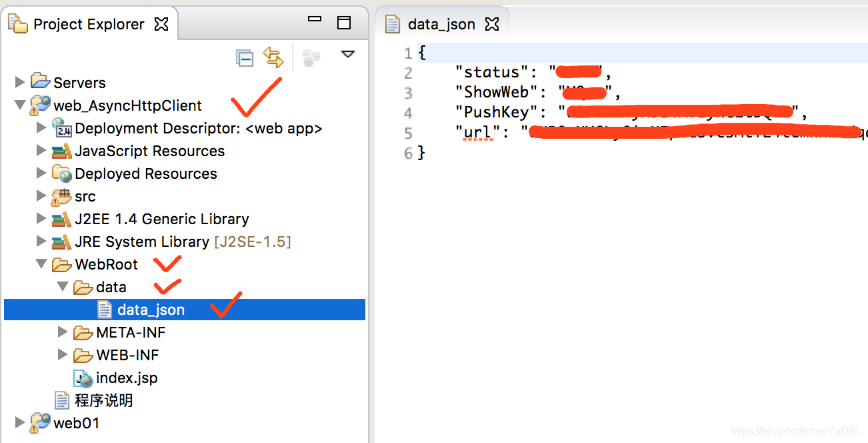Open the Project Explorer view menu triangle
This screenshot has height=443, width=868.
click(x=348, y=54)
